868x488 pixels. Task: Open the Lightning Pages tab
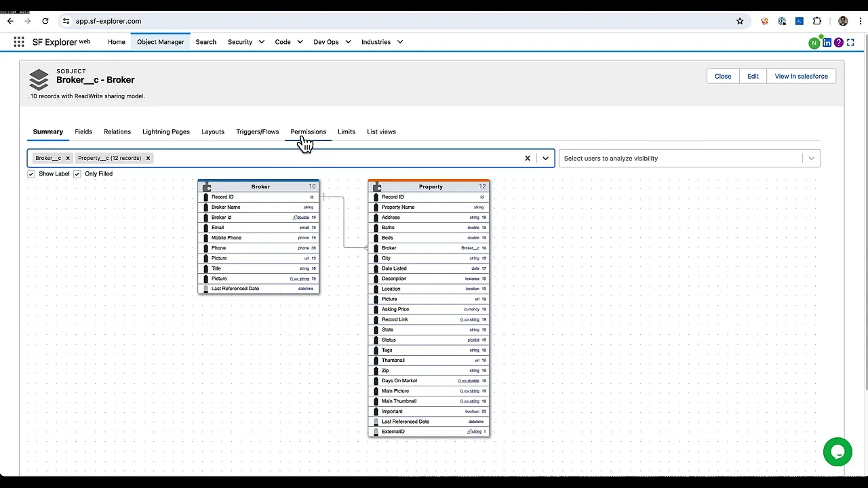pyautogui.click(x=166, y=131)
